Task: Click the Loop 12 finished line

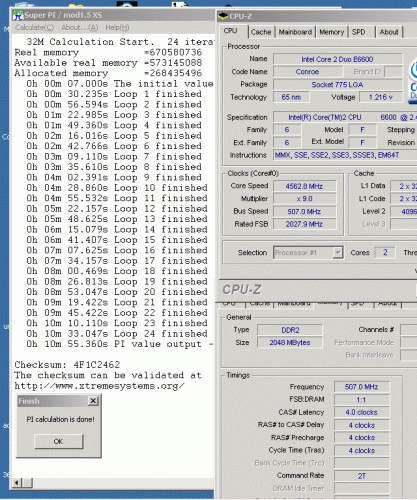Action: (117, 209)
